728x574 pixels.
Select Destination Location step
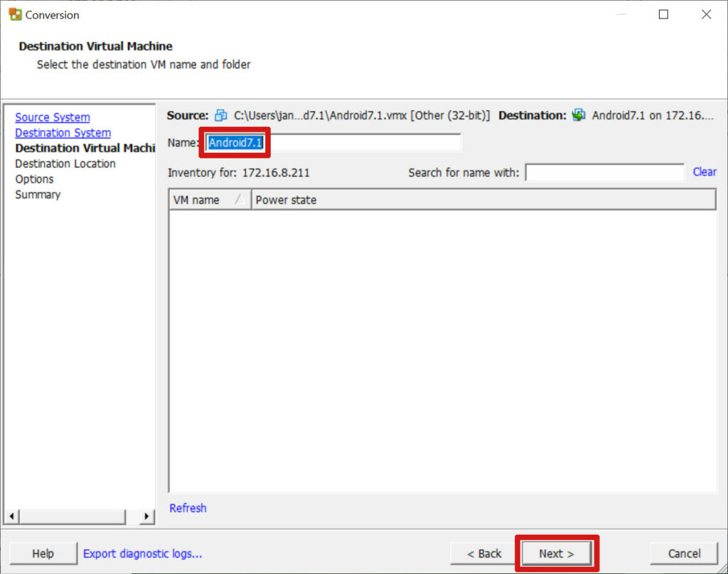tap(65, 164)
